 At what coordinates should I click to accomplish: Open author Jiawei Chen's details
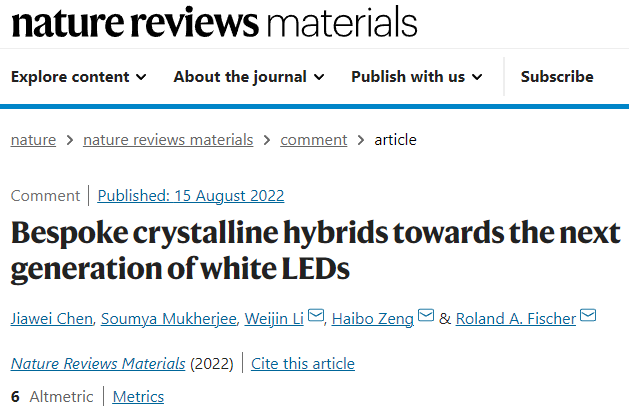tap(51, 318)
